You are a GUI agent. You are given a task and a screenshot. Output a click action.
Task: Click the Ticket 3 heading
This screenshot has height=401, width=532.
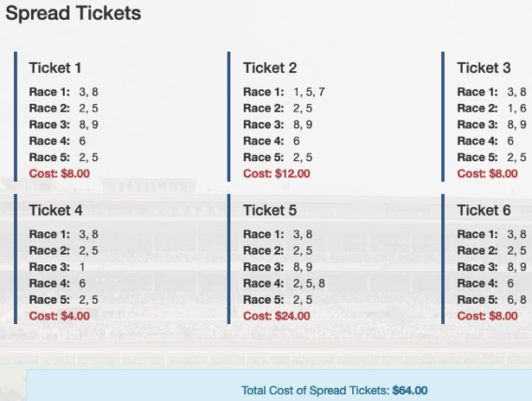click(484, 68)
